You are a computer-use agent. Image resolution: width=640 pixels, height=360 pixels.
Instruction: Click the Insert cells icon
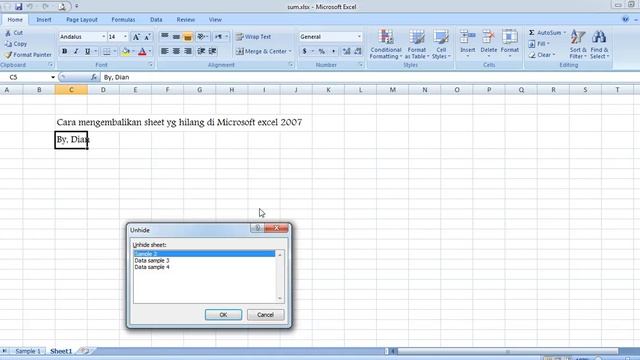pyautogui.click(x=467, y=38)
